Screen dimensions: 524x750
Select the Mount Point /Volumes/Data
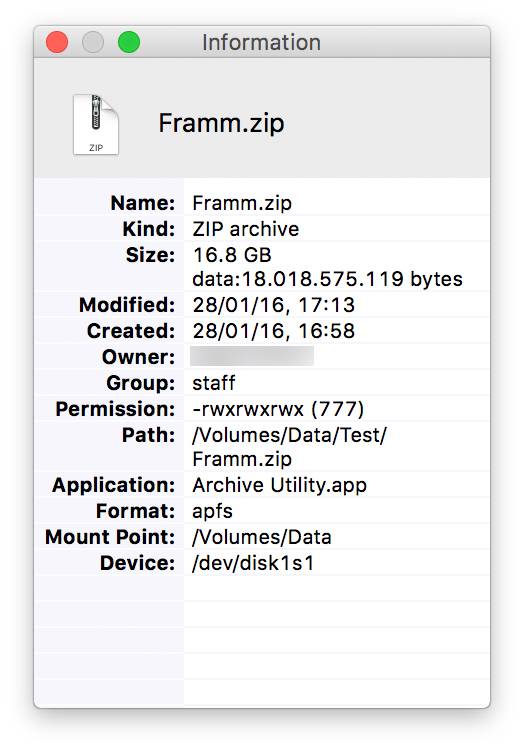point(262,537)
